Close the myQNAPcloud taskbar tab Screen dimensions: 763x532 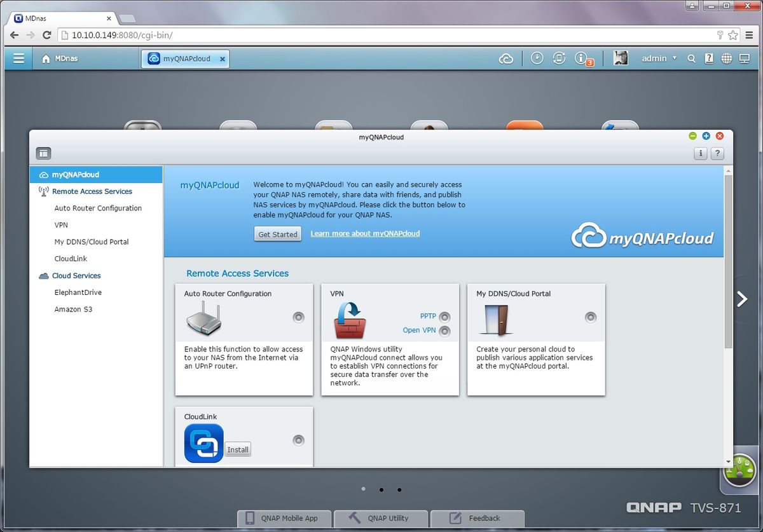coord(223,59)
